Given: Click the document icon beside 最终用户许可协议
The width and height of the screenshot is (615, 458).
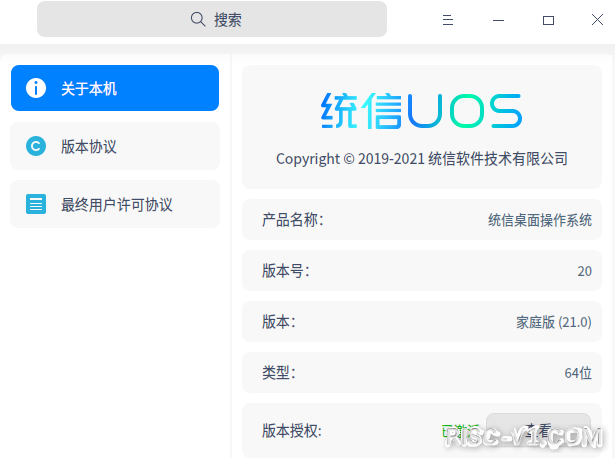Looking at the screenshot, I should click(x=36, y=204).
